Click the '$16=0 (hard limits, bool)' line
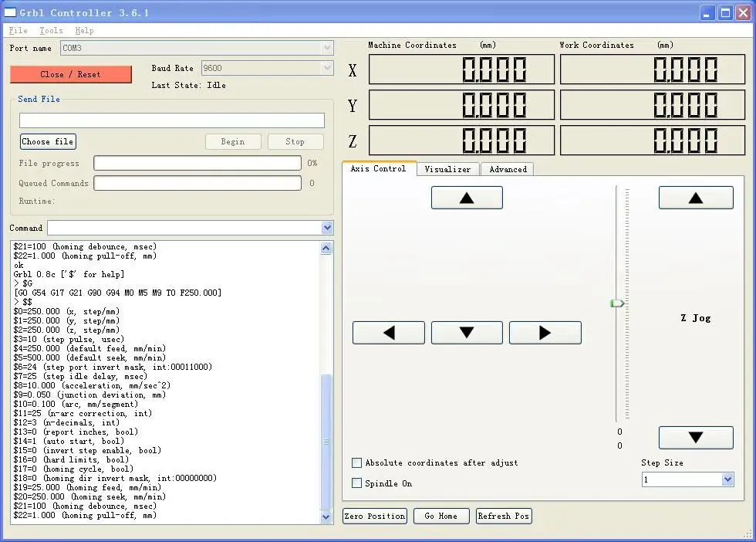 coord(71,459)
